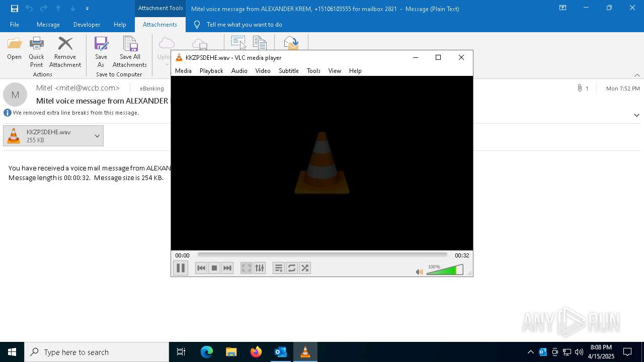Click the Open attachment button in Outlook
This screenshot has height=362, width=644.
pos(14,49)
